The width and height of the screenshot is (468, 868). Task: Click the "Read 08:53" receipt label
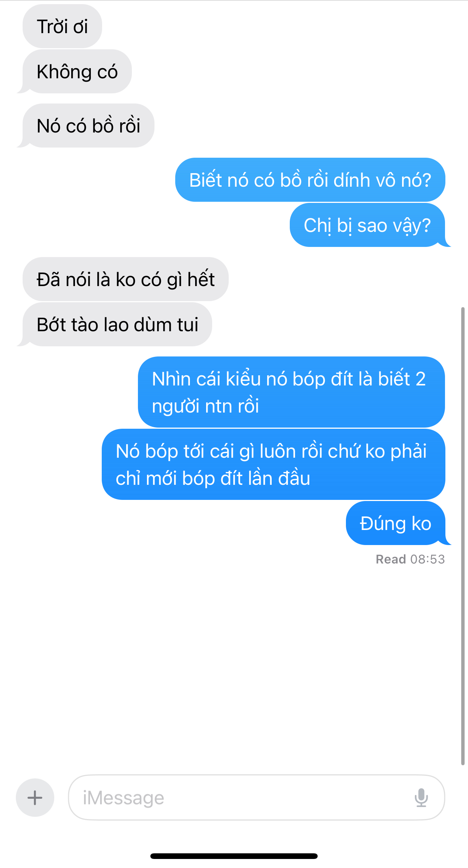click(410, 559)
